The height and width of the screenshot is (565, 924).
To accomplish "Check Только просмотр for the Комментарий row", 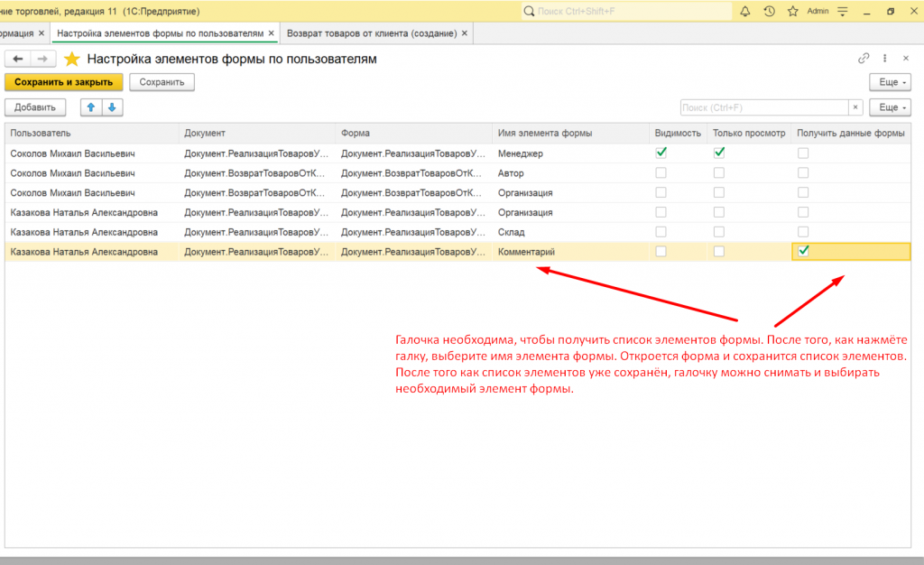I will coord(719,252).
